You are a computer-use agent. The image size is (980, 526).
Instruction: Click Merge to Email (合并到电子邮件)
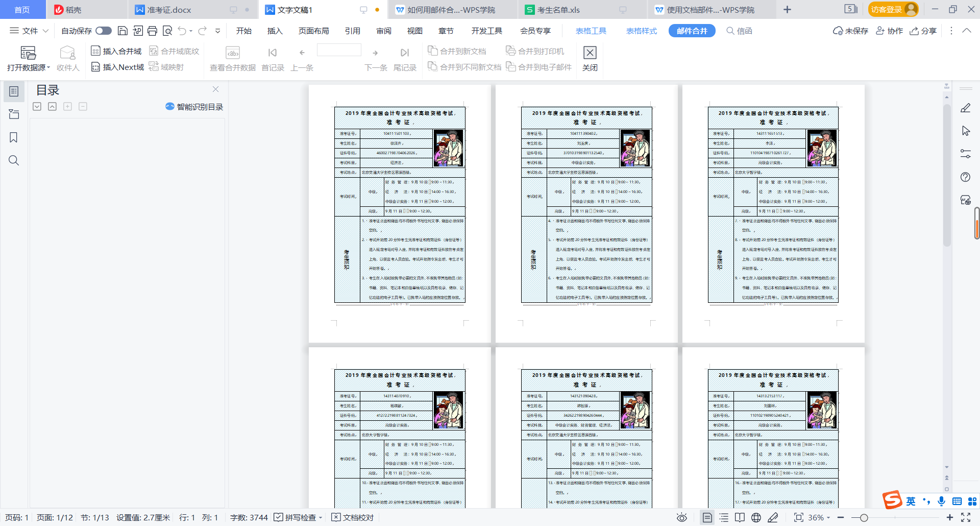coord(539,67)
